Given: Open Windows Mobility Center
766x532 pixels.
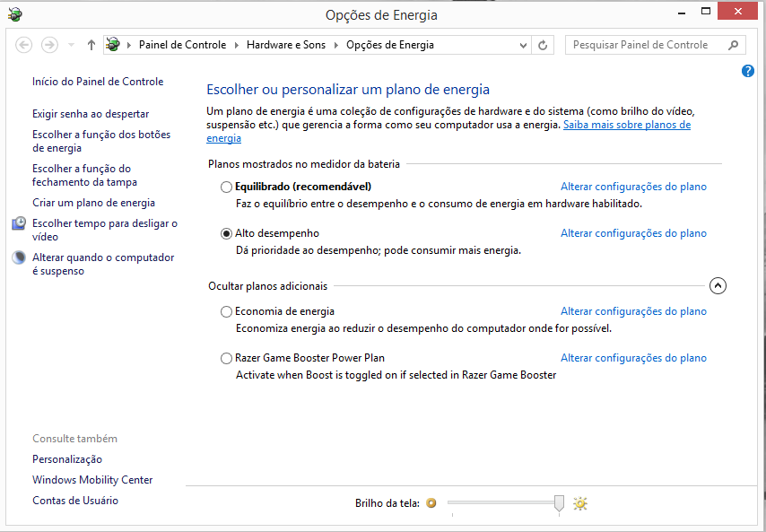Looking at the screenshot, I should pyautogui.click(x=92, y=480).
